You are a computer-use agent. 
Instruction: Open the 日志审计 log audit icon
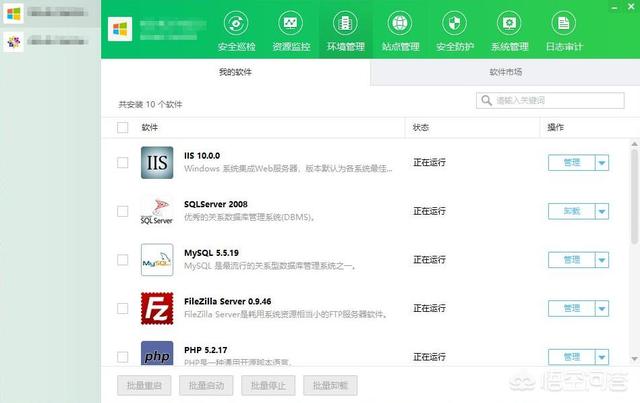[564, 23]
